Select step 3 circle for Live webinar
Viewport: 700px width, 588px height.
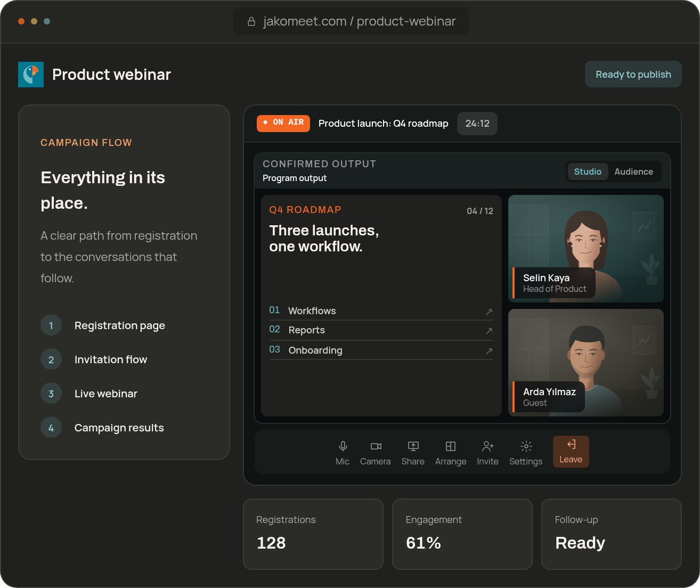(x=51, y=394)
